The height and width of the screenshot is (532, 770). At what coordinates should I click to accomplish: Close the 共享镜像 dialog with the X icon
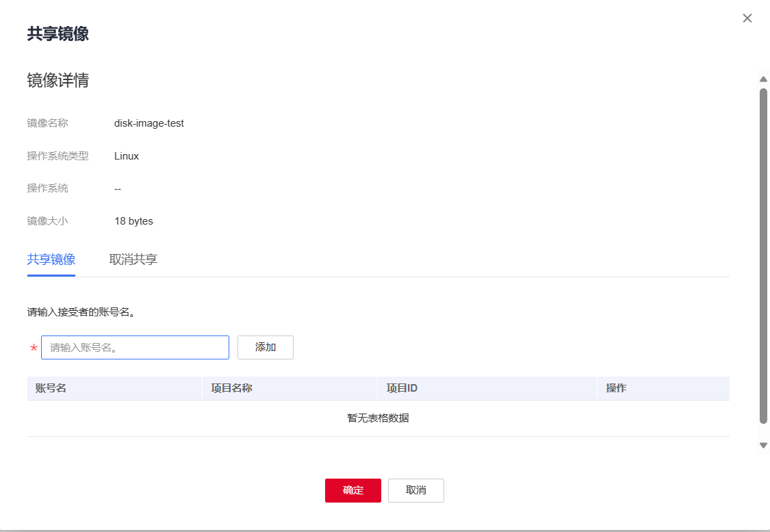point(747,18)
